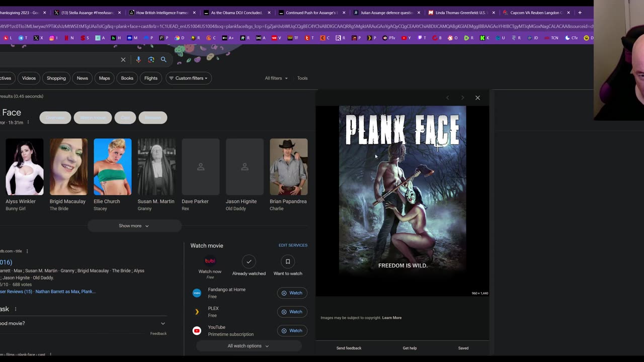Viewport: 644px width, 362px height.
Task: Select cast member Alyss Winkler photo
Action: pyautogui.click(x=25, y=167)
